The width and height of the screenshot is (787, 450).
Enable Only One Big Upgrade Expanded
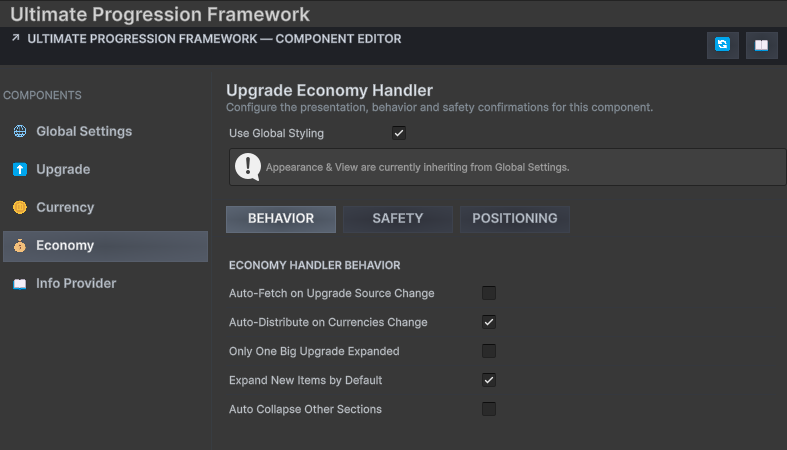[489, 351]
